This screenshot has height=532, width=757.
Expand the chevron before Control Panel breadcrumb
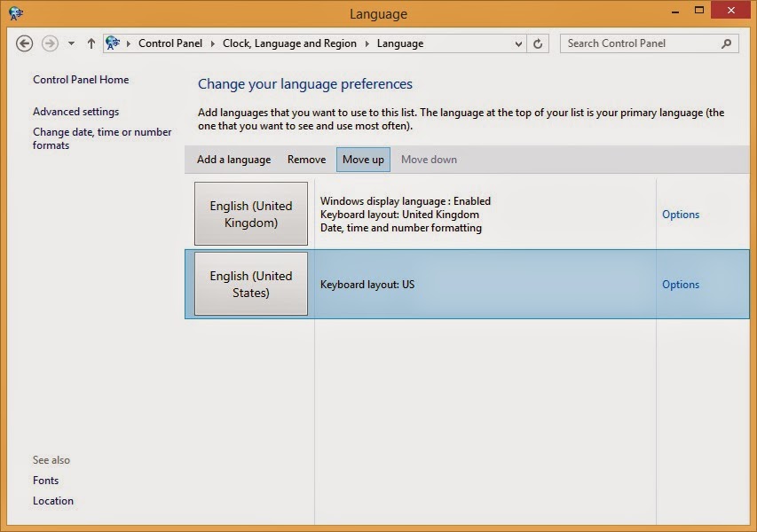[129, 43]
